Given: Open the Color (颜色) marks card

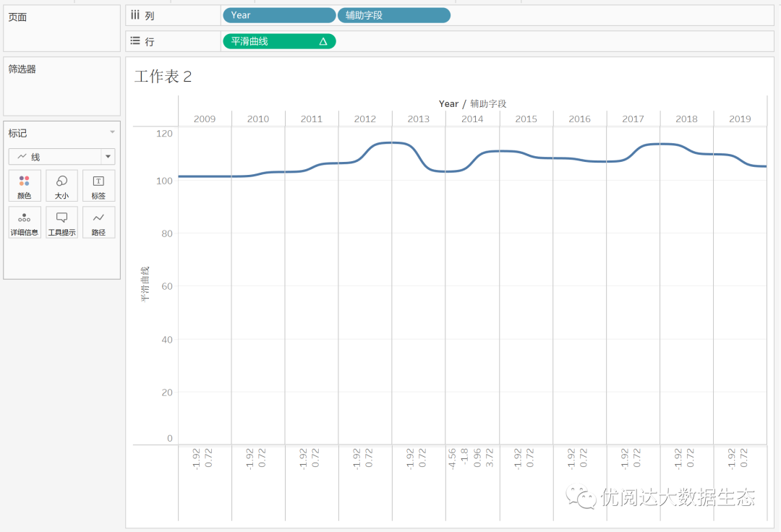Looking at the screenshot, I should click(x=25, y=186).
